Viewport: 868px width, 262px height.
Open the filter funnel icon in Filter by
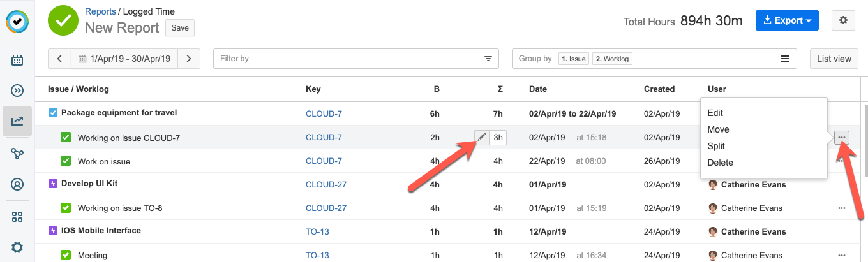coord(488,59)
